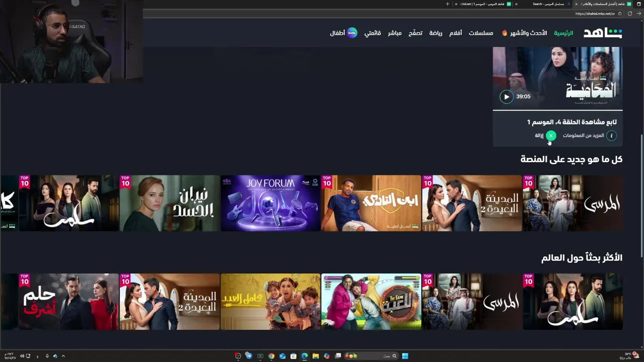Open Outlook from the taskbar
The width and height of the screenshot is (644, 362).
282,356
